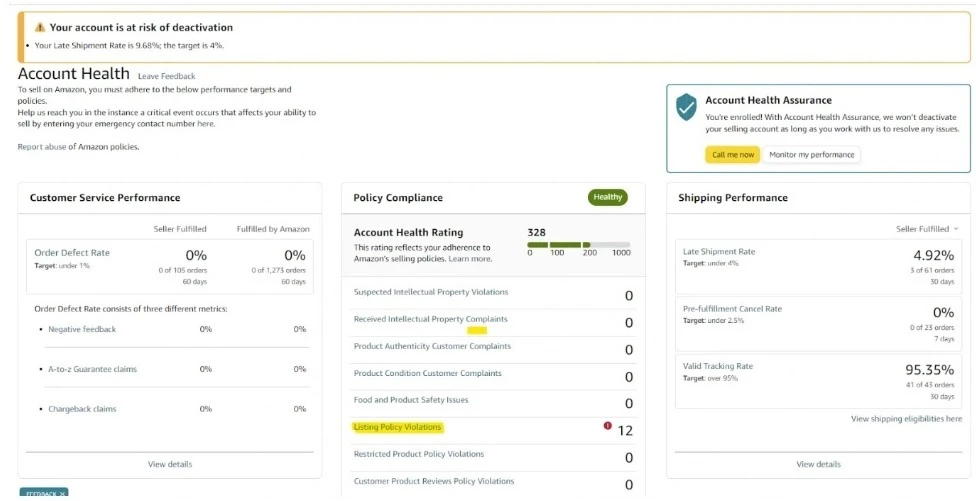This screenshot has height=501, width=976.
Task: Open Product Authenticity Customer Complaints
Action: [x=432, y=346]
